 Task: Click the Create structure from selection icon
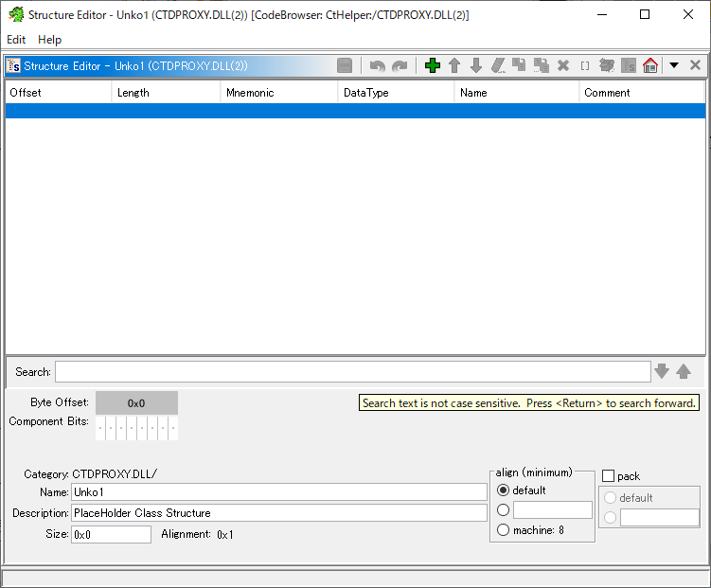point(629,65)
